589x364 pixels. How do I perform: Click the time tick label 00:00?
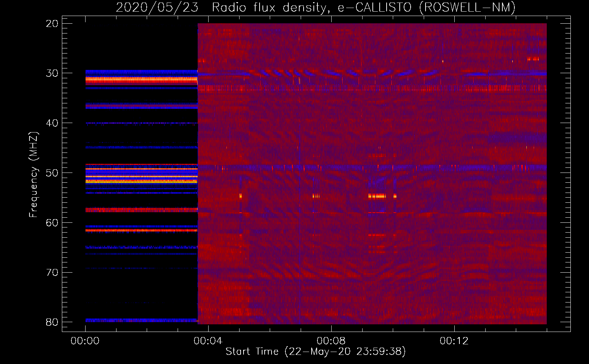[85, 341]
